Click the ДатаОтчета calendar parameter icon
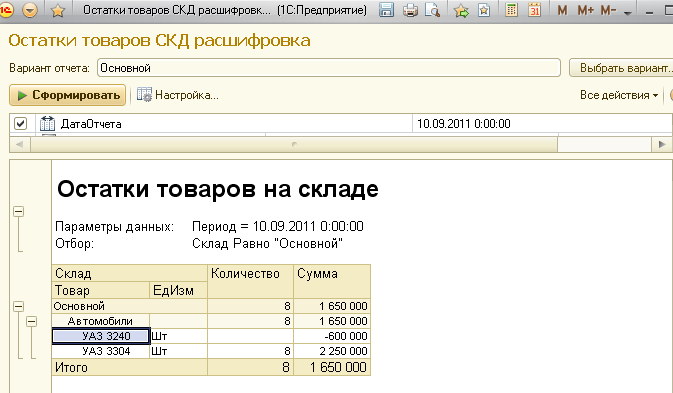 47,124
